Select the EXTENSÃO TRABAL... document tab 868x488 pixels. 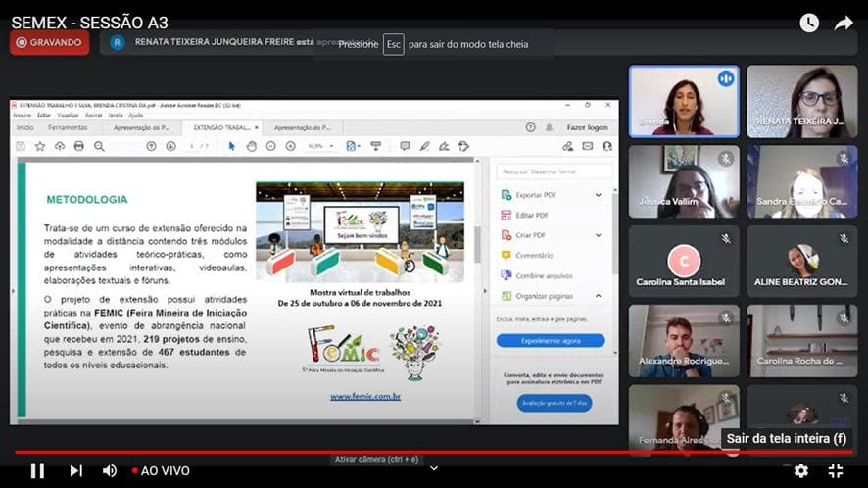[x=221, y=128]
